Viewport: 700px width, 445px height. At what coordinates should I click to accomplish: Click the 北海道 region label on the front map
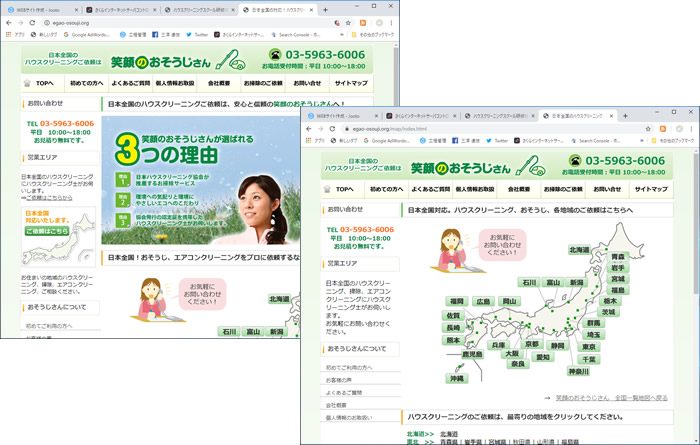[580, 250]
